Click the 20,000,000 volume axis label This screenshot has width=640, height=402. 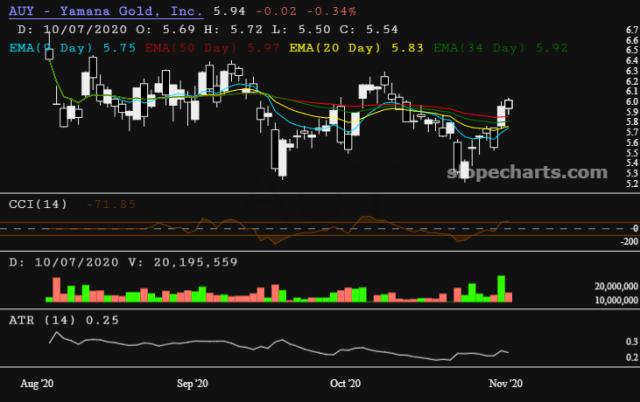point(616,286)
